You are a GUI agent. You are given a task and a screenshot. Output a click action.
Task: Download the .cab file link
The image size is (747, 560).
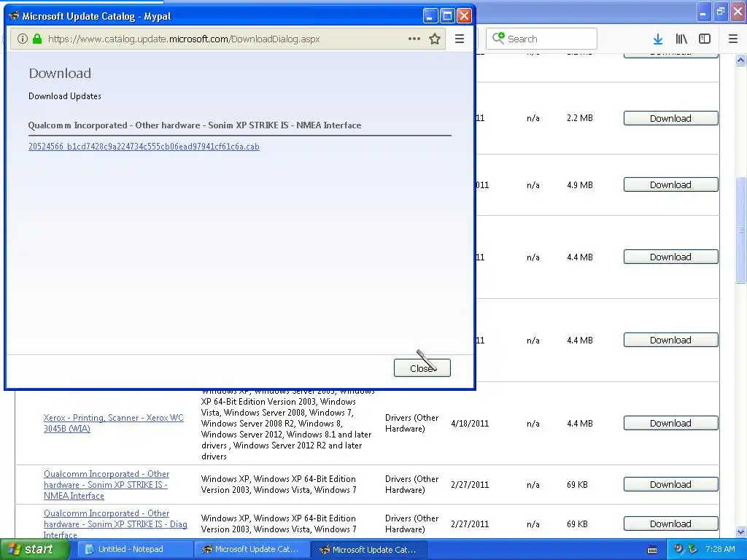[144, 147]
